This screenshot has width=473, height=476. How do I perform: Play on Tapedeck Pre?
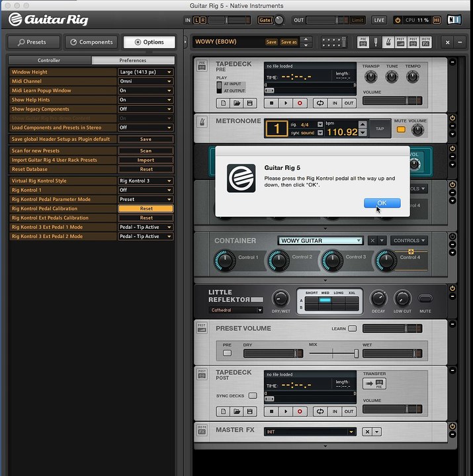point(286,103)
